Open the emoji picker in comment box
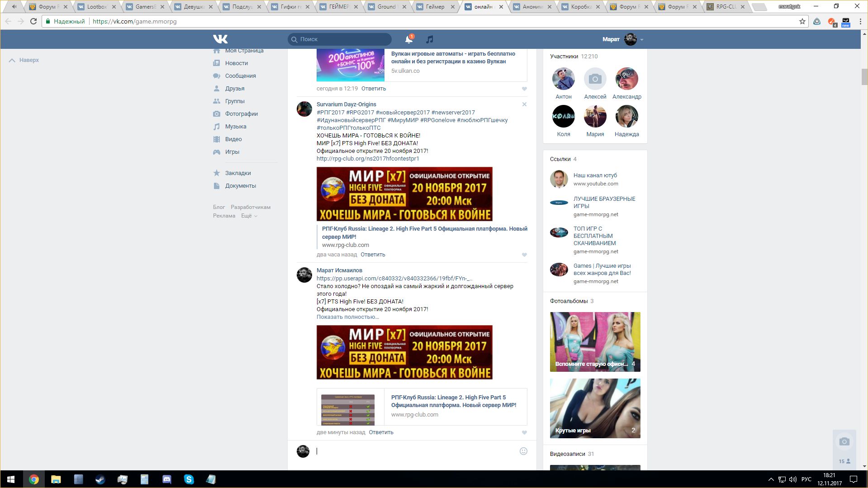 point(523,451)
